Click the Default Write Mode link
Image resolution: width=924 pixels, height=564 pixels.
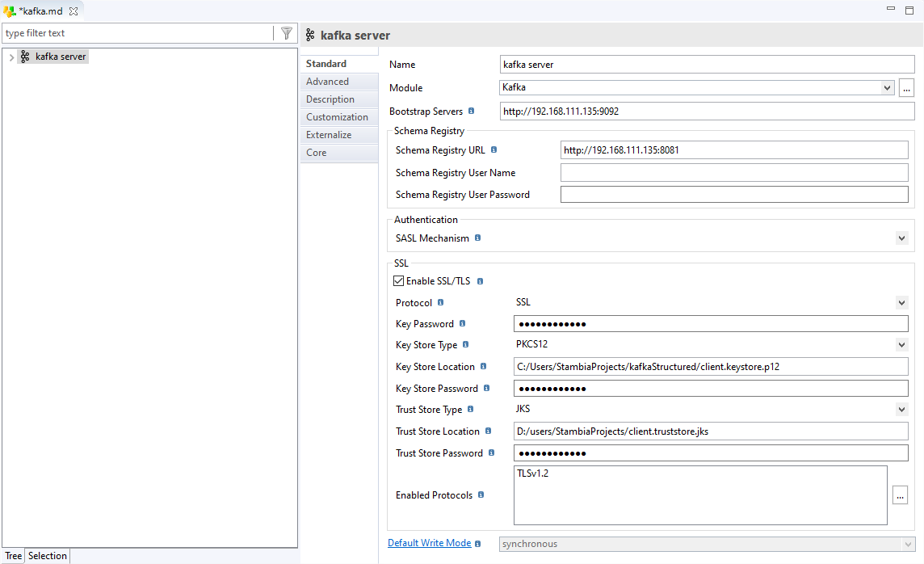tap(430, 543)
